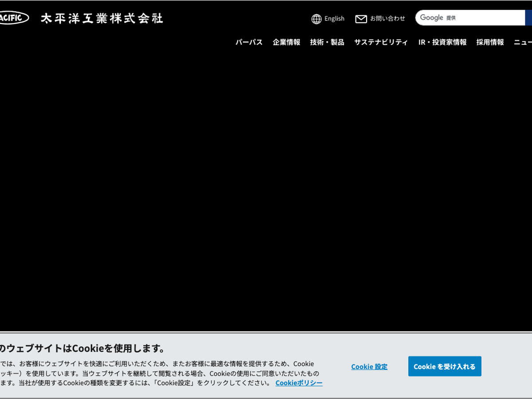The height and width of the screenshot is (399, 532).
Task: Select the 採用情報 navigation item
Action: tap(490, 42)
